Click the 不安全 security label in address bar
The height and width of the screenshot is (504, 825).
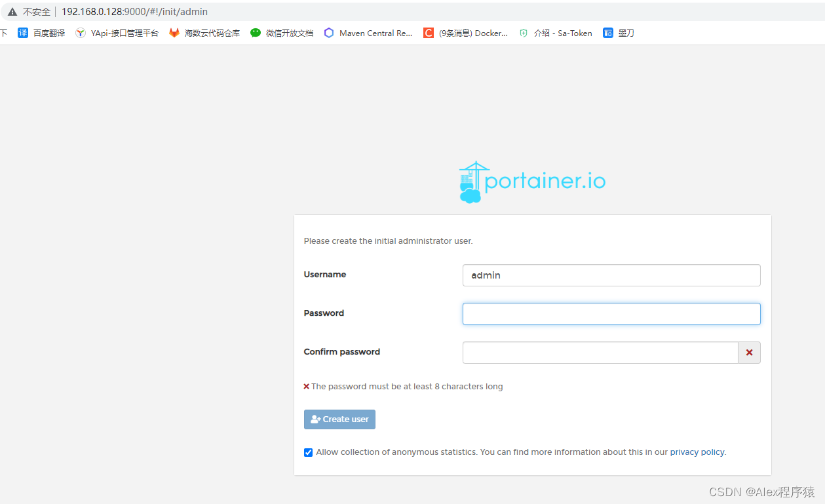[37, 12]
